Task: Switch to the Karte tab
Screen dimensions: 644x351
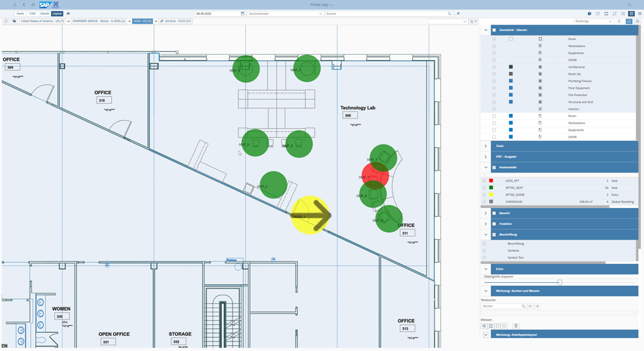Action: [20, 14]
